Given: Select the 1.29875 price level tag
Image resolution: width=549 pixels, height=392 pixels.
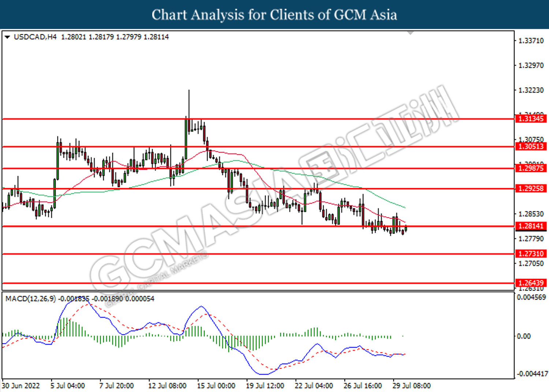Looking at the screenshot, I should click(531, 168).
